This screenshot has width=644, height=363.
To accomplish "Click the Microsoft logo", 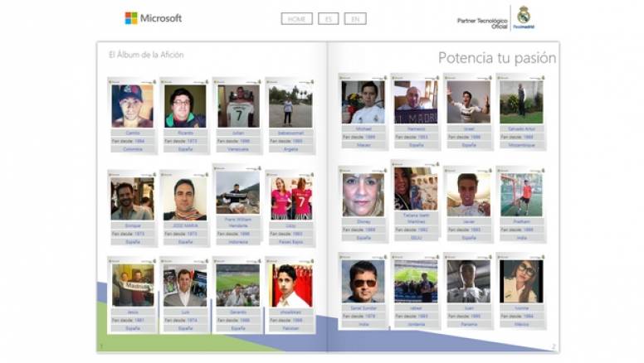I will (153, 17).
